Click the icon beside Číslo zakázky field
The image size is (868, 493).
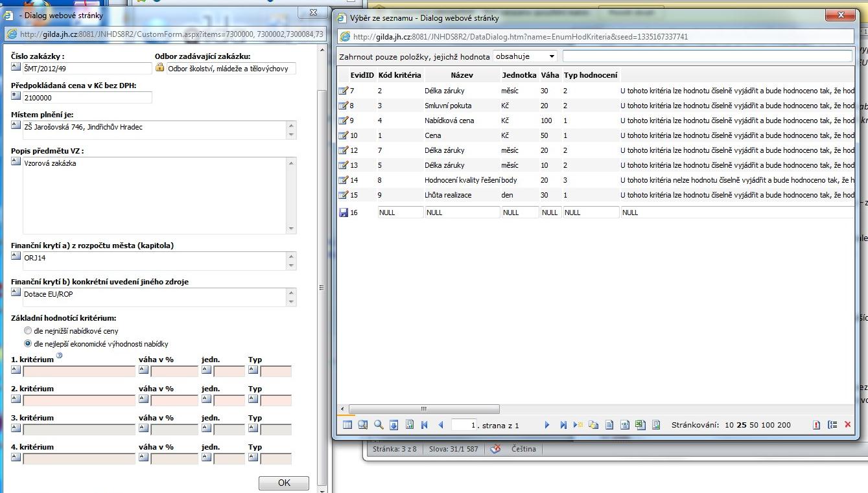click(x=16, y=67)
